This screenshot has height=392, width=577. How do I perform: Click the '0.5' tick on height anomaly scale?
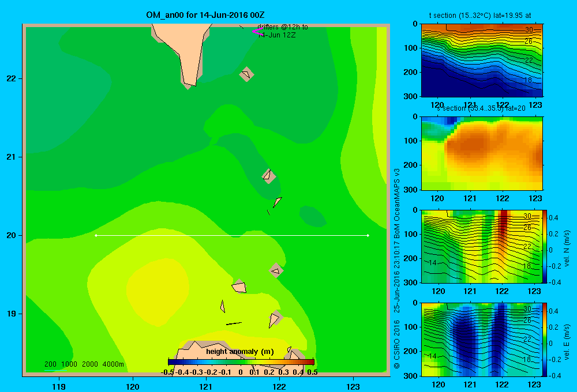pos(312,372)
